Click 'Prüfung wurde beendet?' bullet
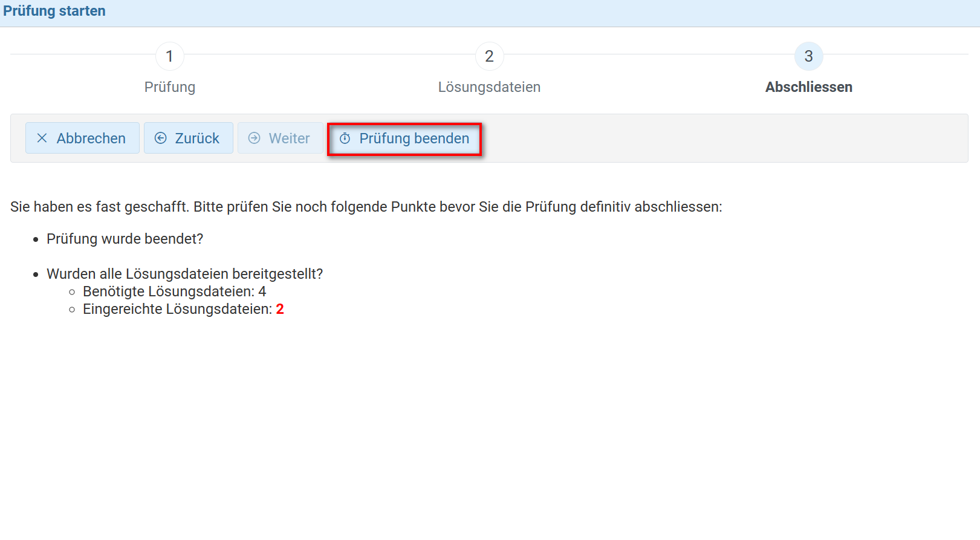Image resolution: width=980 pixels, height=540 pixels. [125, 239]
